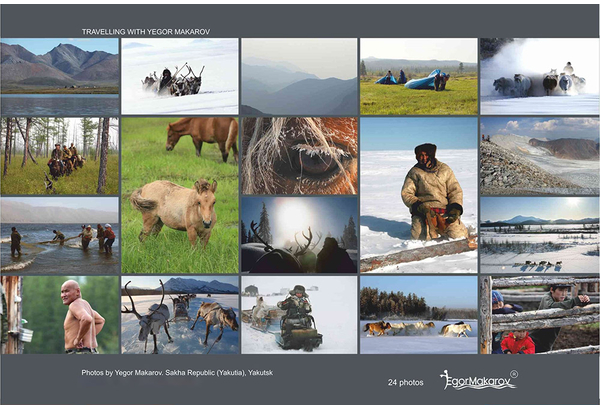The image size is (600, 410).
Task: View the men at wooden fence photo
Action: pos(539,314)
